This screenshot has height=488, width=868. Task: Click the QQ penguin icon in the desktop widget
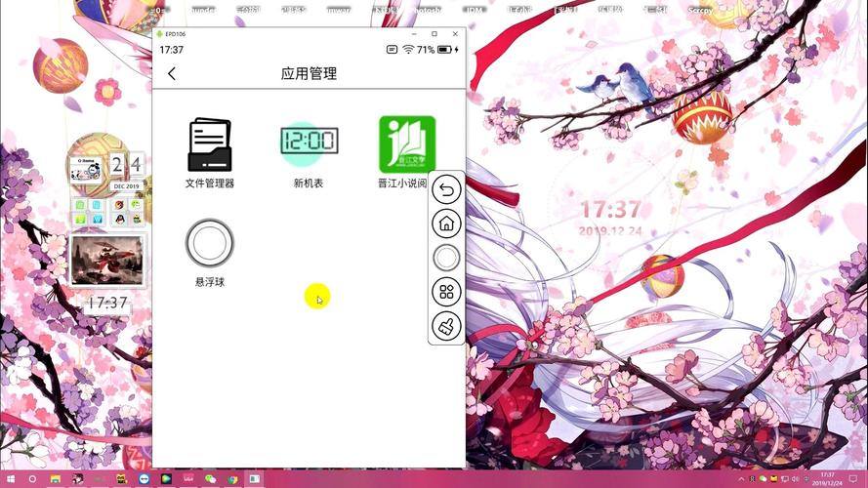[119, 219]
